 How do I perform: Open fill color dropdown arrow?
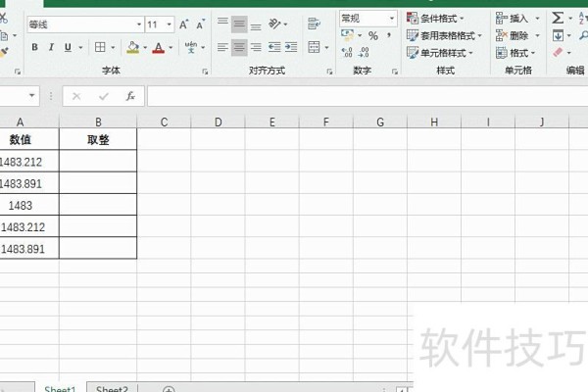tap(145, 48)
